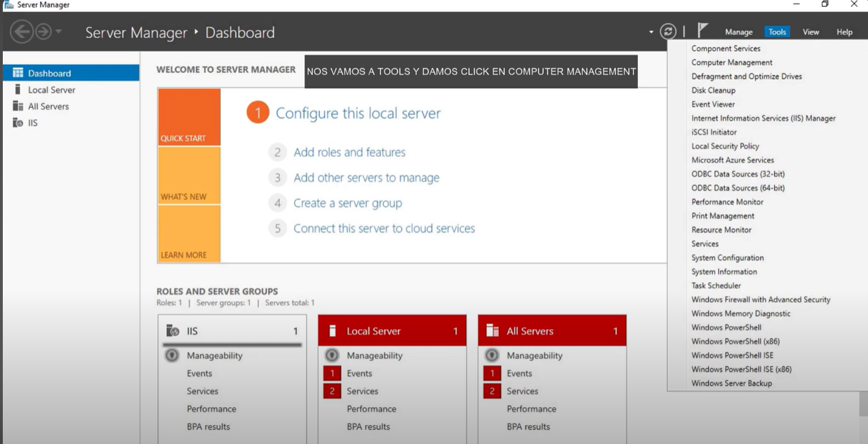Click the Dashboard sidebar icon
Screen dimensions: 868x444
click(18, 73)
